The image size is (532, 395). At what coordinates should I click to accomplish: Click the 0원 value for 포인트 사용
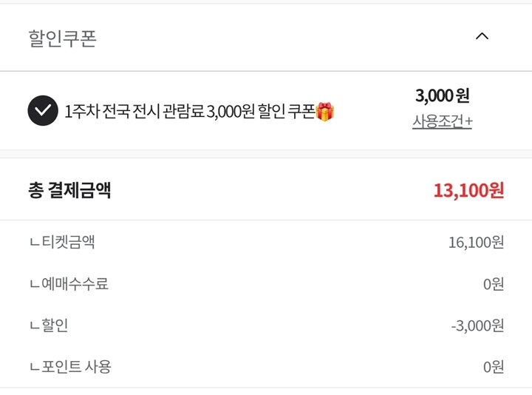pyautogui.click(x=494, y=366)
